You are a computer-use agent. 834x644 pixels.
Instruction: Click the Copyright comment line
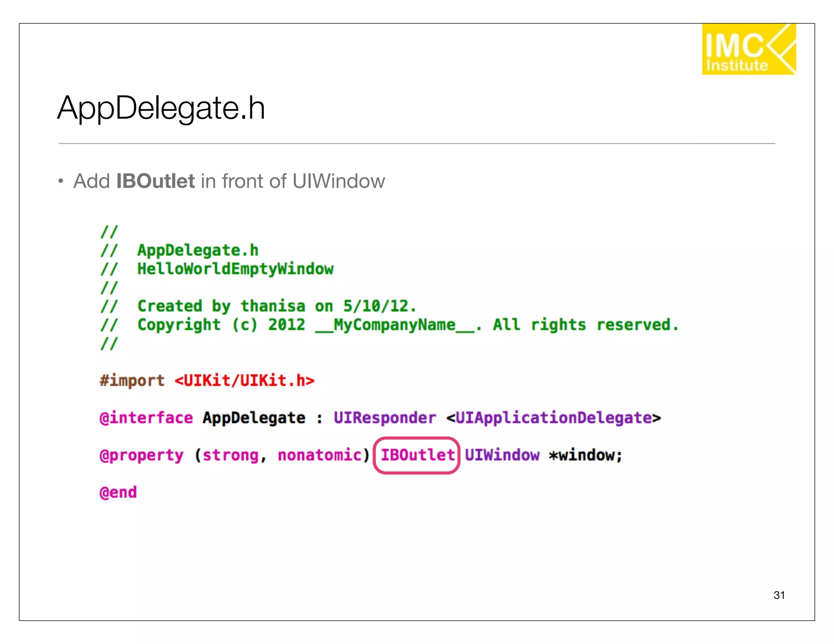407,325
